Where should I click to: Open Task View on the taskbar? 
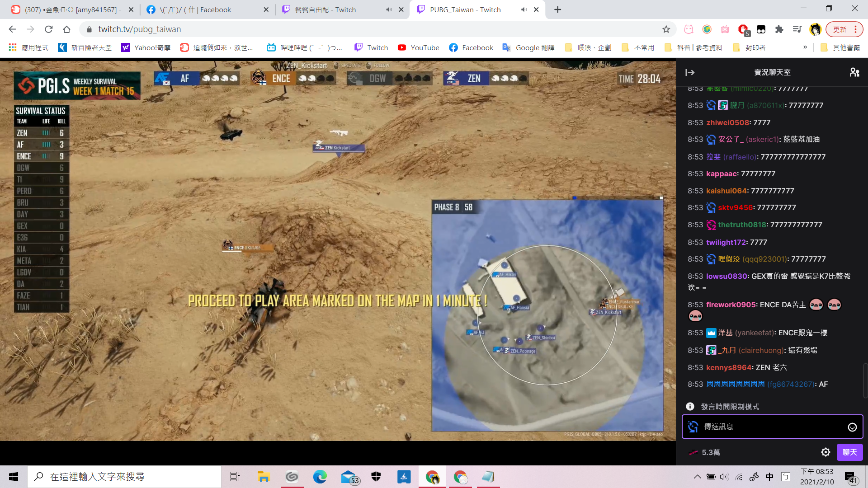(235, 477)
